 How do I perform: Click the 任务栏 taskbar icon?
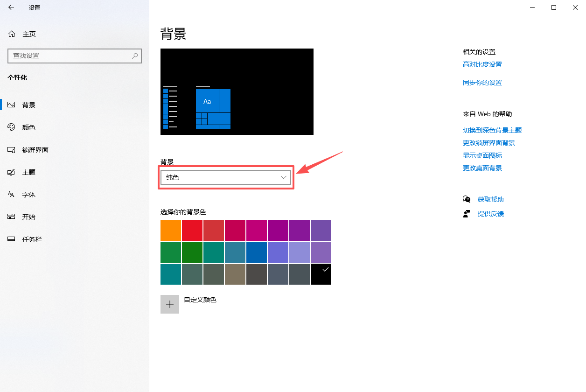(x=12, y=239)
